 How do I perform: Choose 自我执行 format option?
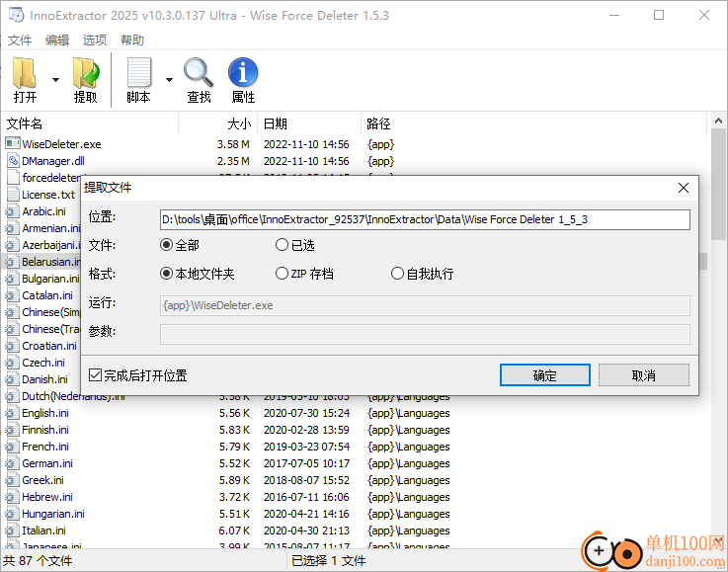coord(397,274)
